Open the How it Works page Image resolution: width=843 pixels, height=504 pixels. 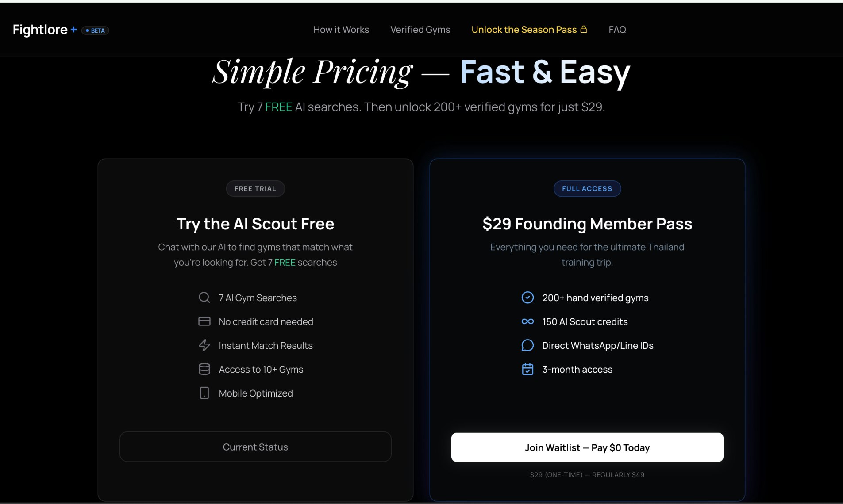coord(341,29)
